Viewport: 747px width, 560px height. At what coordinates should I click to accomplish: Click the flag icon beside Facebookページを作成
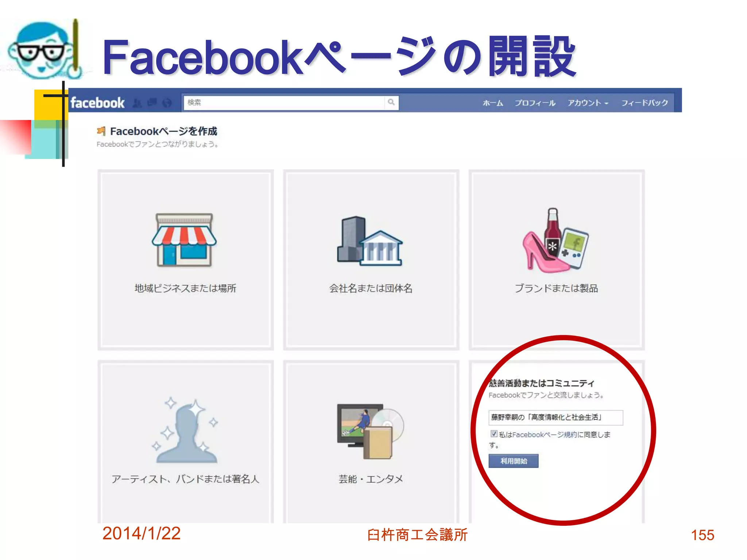(x=101, y=131)
